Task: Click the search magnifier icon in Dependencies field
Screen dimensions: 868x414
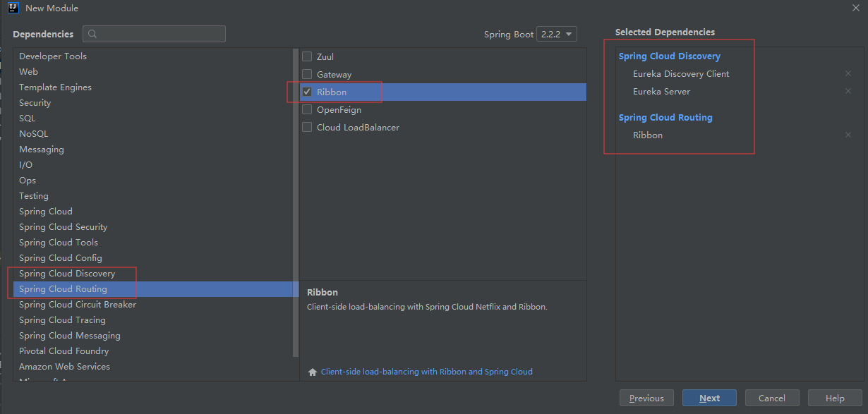Action: coord(92,34)
